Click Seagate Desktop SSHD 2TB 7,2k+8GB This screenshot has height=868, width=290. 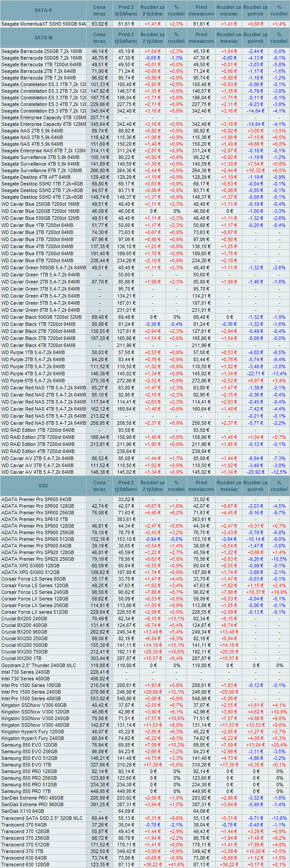tap(42, 190)
